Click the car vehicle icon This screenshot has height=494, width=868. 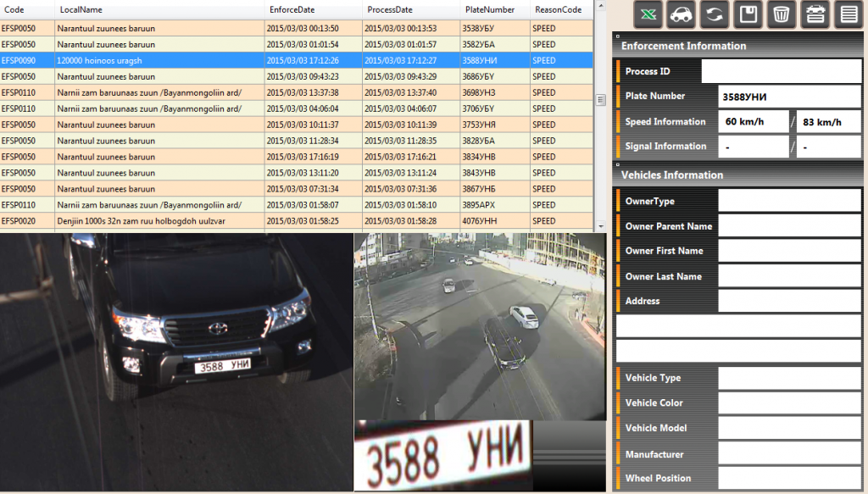[x=680, y=14]
